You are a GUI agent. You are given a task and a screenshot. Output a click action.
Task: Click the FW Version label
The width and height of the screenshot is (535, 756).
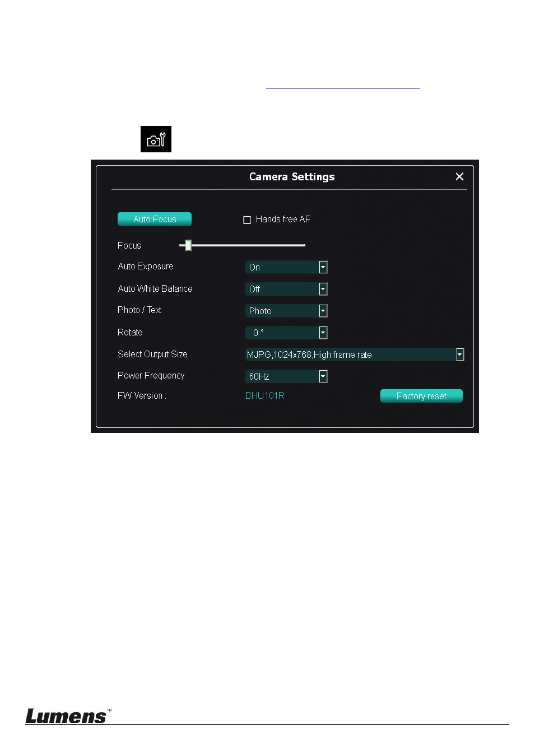click(x=142, y=395)
